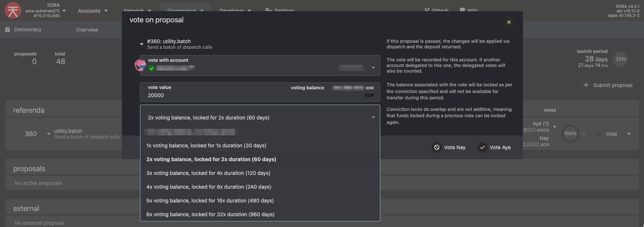The height and width of the screenshot is (227, 644).
Task: Click the asterisk icon beside 100% circle
Action: click(584, 134)
